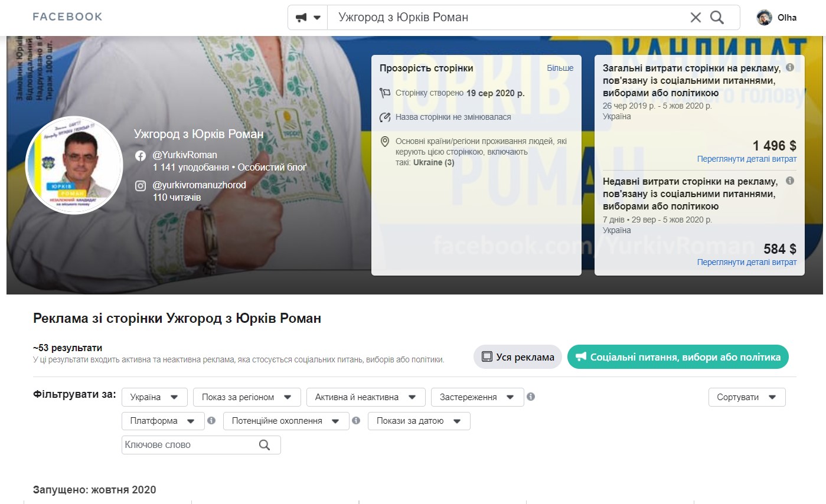Open info icon for total page spend

(790, 67)
